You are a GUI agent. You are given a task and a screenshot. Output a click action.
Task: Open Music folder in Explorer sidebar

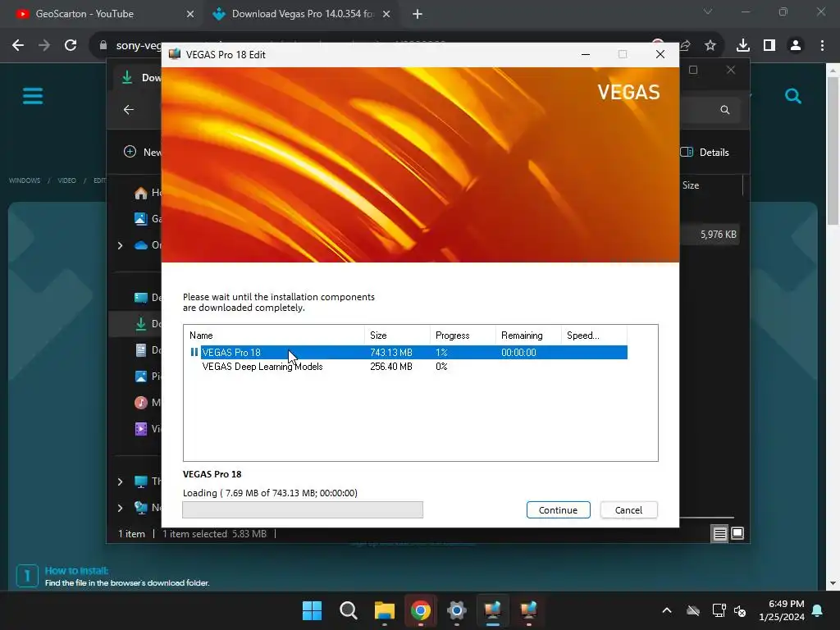(x=148, y=402)
